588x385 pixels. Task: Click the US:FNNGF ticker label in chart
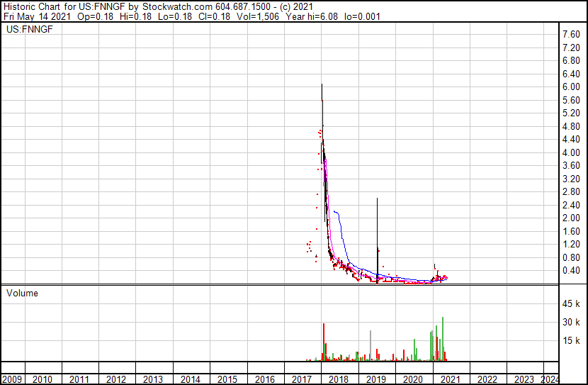pos(30,29)
